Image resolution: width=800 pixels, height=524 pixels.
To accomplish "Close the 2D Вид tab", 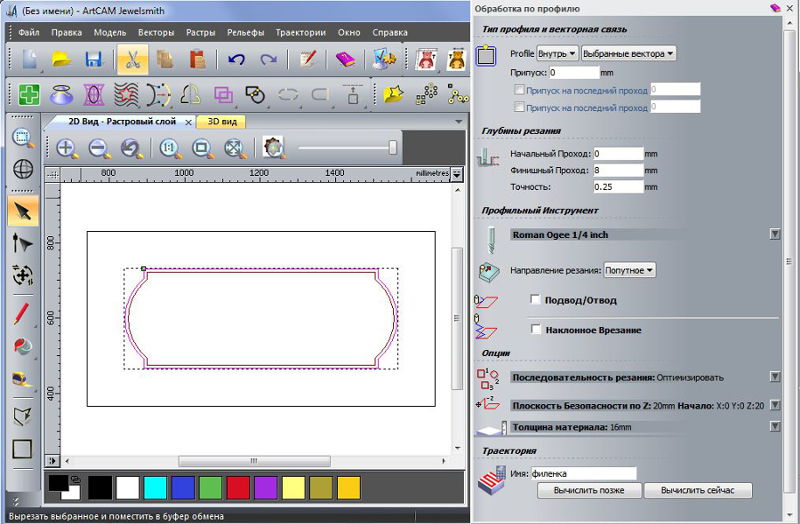I will [x=188, y=122].
